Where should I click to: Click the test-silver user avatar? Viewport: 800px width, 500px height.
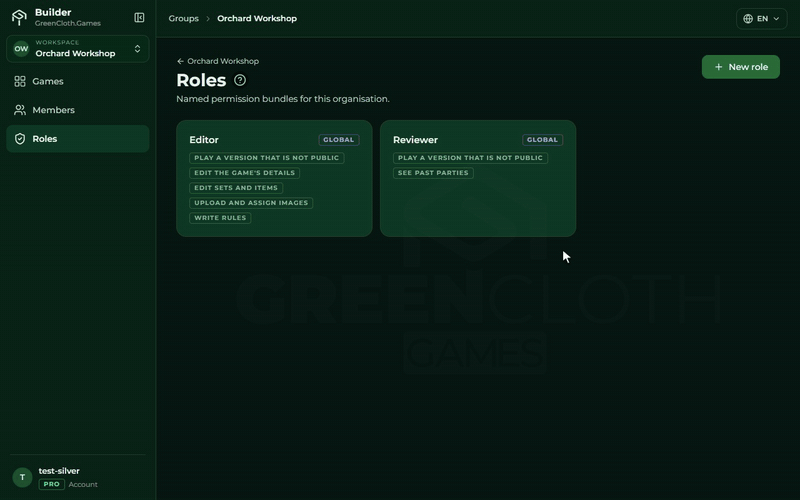(x=22, y=478)
